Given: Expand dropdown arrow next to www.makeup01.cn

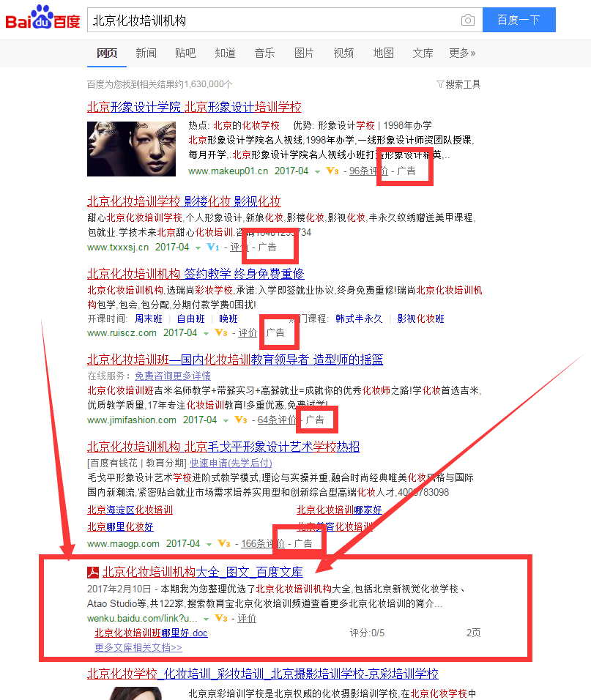Looking at the screenshot, I should [317, 171].
